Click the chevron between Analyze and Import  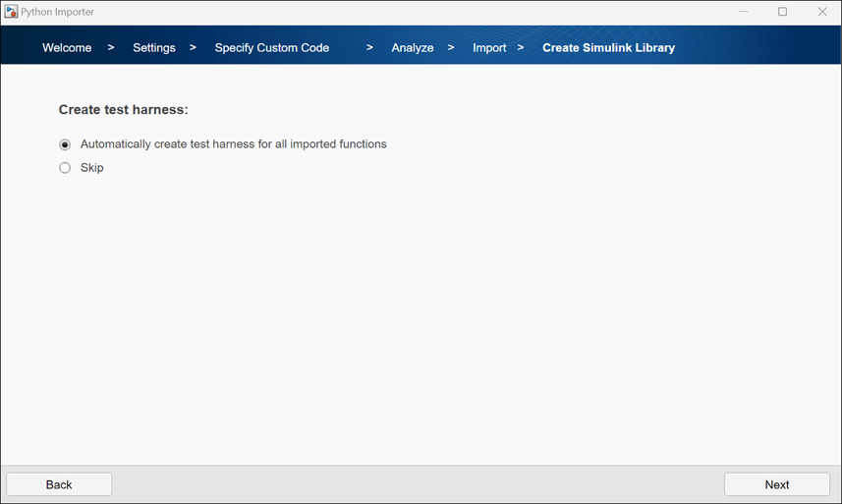pos(451,47)
